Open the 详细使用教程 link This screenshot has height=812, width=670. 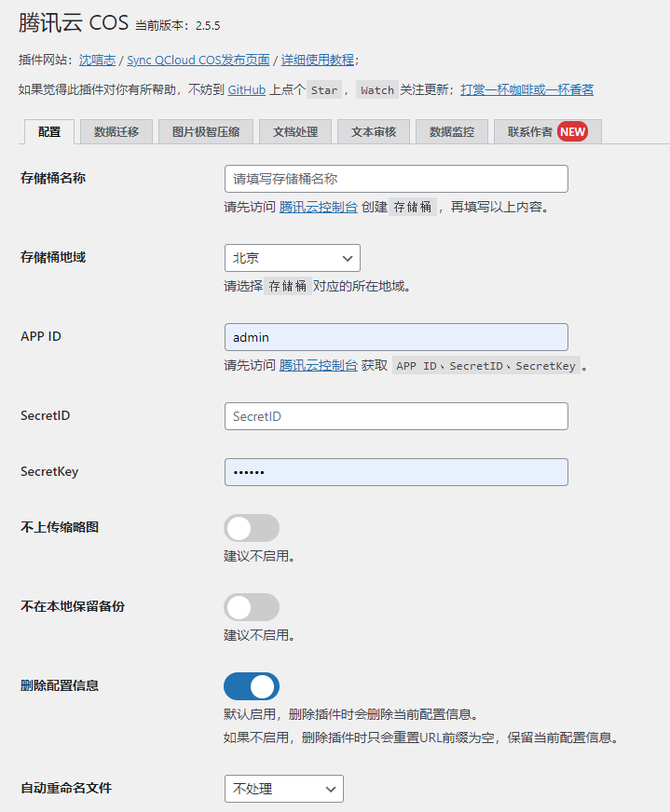pyautogui.click(x=317, y=61)
